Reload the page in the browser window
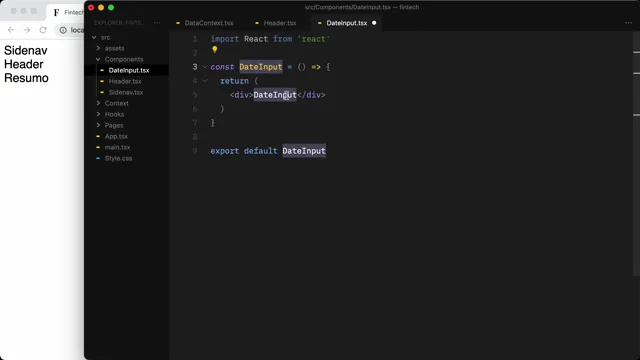Image resolution: width=640 pixels, height=360 pixels. (43, 30)
